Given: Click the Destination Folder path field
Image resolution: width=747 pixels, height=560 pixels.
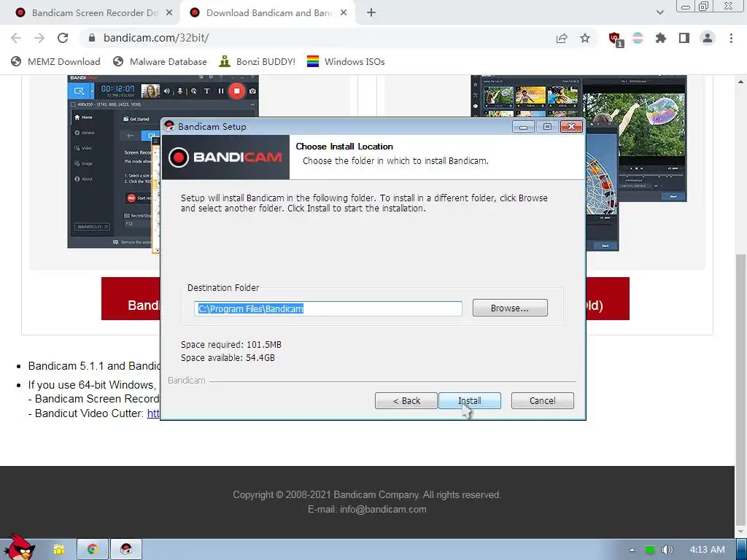Looking at the screenshot, I should (328, 308).
